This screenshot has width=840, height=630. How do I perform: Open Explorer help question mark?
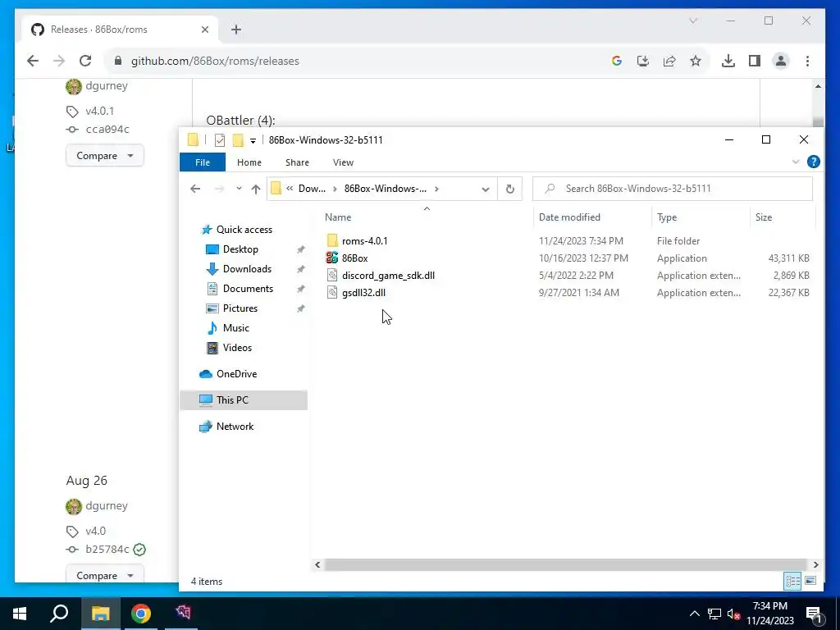click(x=813, y=162)
